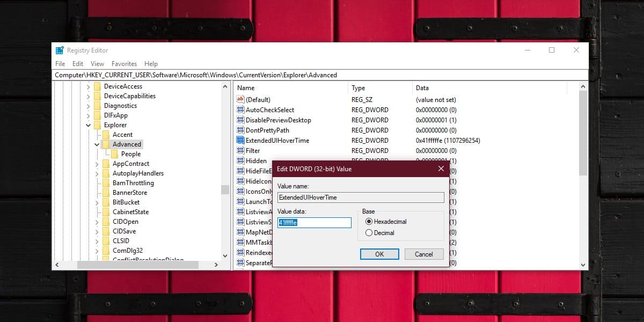Click the Value data input field
Screen dimensions: 644x322
314,222
